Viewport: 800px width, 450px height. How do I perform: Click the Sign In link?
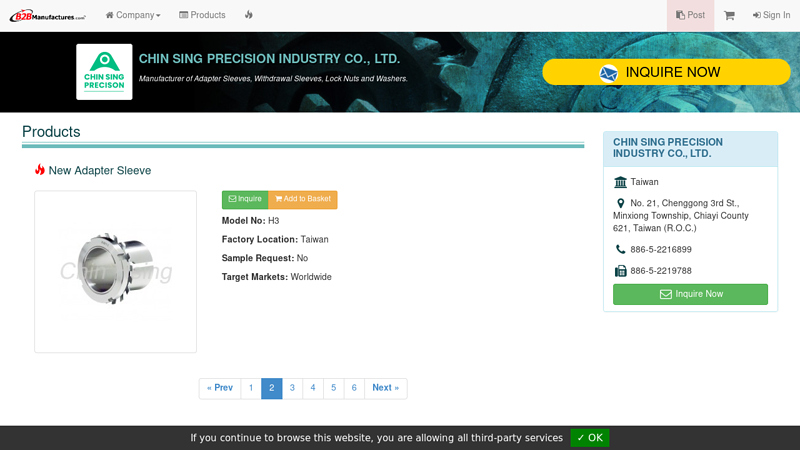771,15
